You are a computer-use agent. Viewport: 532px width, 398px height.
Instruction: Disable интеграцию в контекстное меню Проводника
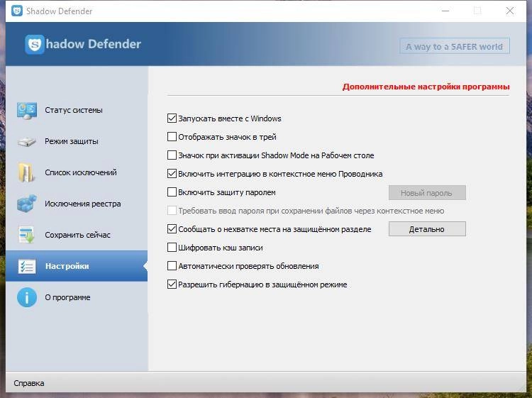(172, 174)
